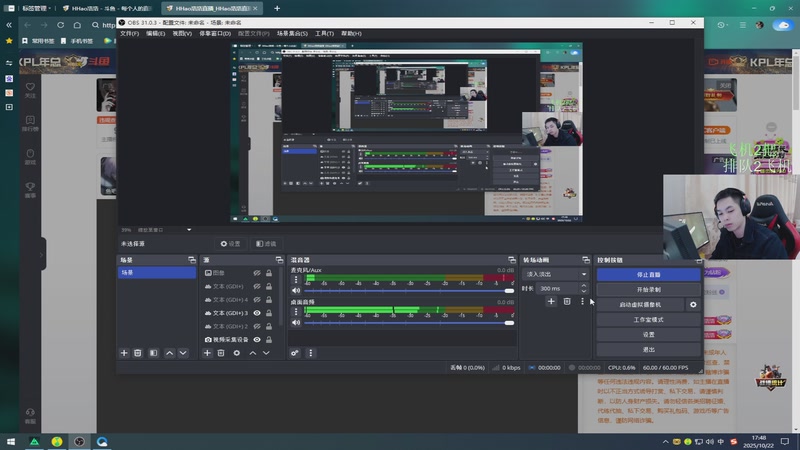Collapse the browser sidebar with the double chevron

pos(9,24)
